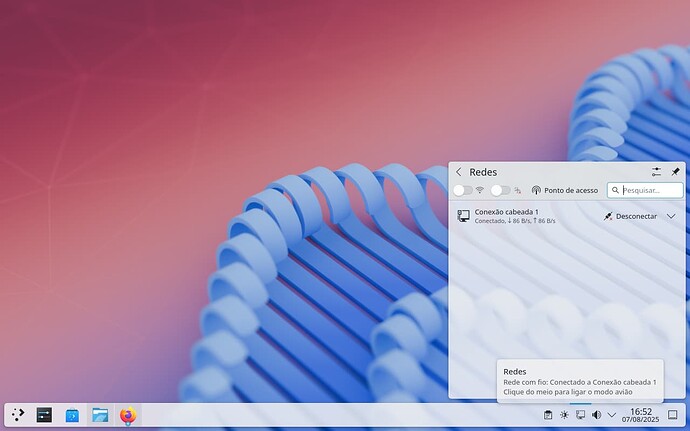Image resolution: width=690 pixels, height=431 pixels.
Task: Open System Settings from the taskbar
Action: tap(44, 415)
